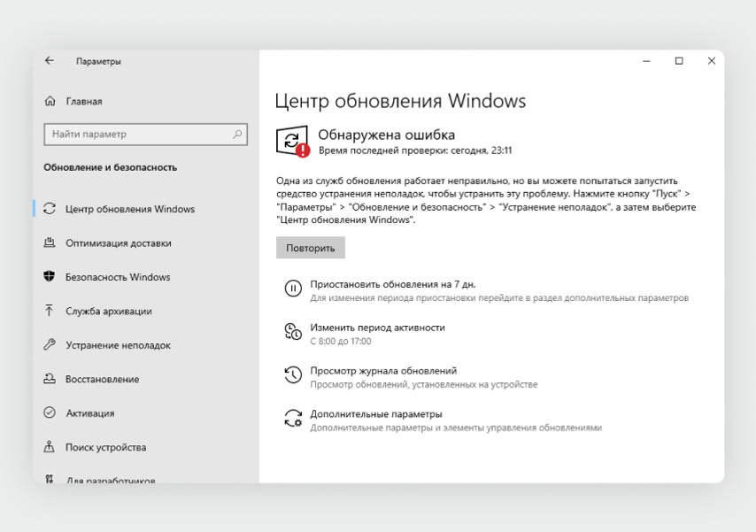Open Главная settings page
756x532 pixels.
tap(84, 101)
